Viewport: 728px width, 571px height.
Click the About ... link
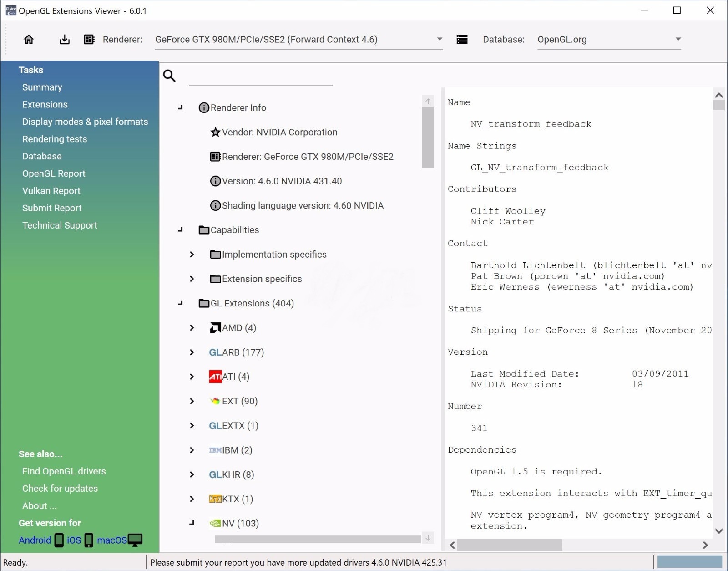click(40, 506)
